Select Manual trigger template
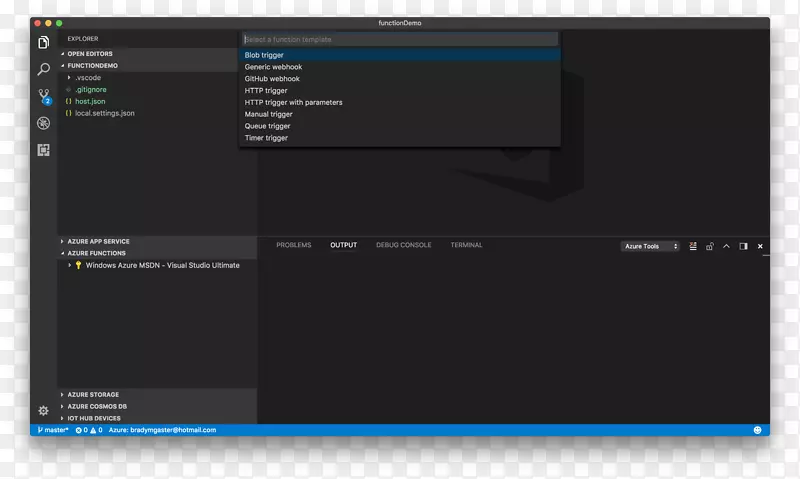Image resolution: width=800 pixels, height=479 pixels. tap(400, 114)
